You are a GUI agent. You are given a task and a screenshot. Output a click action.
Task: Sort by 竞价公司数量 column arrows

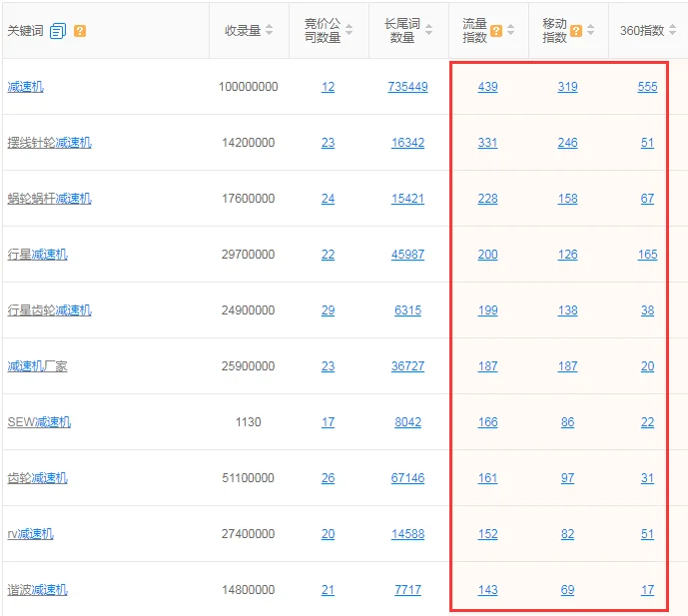(349, 30)
